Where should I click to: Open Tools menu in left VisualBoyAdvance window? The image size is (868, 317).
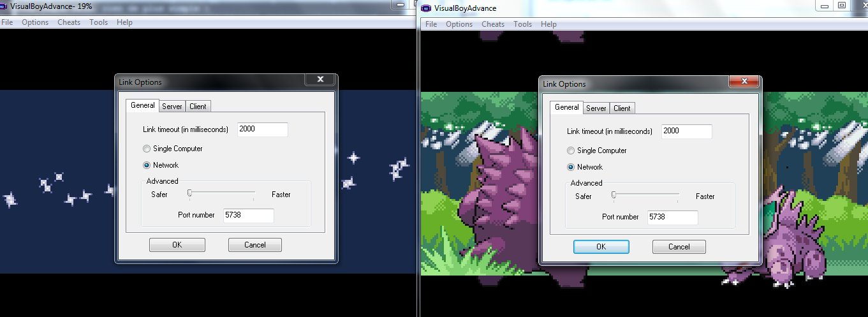pos(99,22)
